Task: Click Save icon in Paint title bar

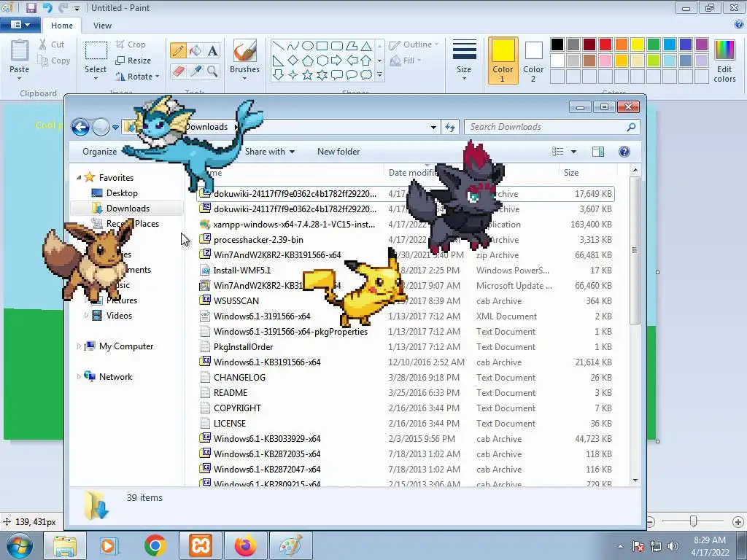Action: (x=31, y=7)
